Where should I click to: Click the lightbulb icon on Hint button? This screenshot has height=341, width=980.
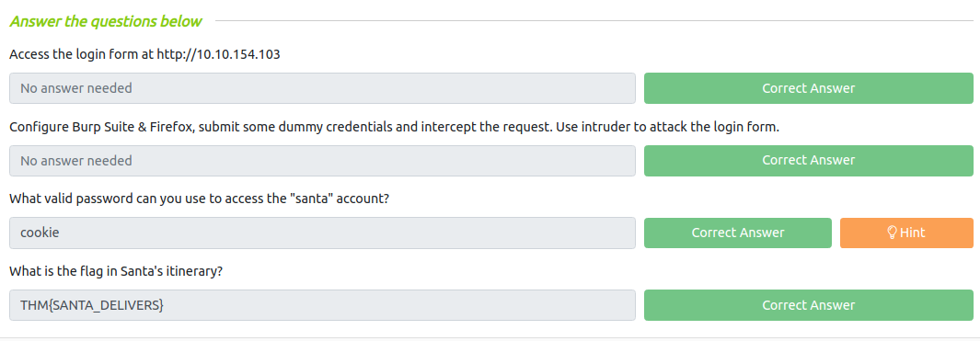[x=892, y=233]
